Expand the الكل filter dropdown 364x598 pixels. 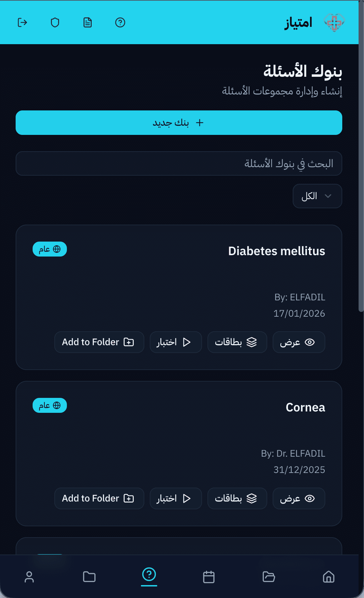[317, 196]
